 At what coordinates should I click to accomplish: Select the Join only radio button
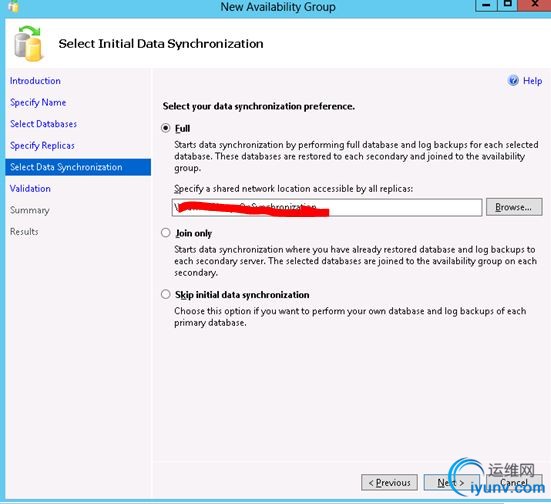pos(166,233)
